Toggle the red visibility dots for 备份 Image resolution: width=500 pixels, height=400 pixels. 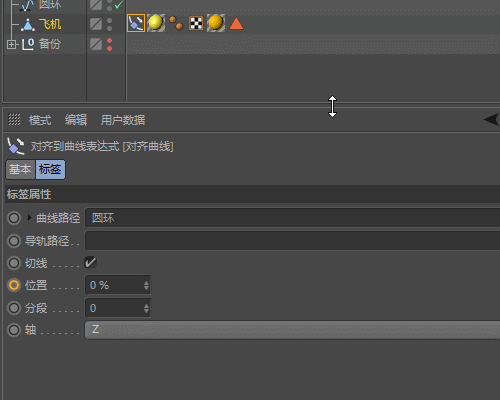[x=109, y=44]
